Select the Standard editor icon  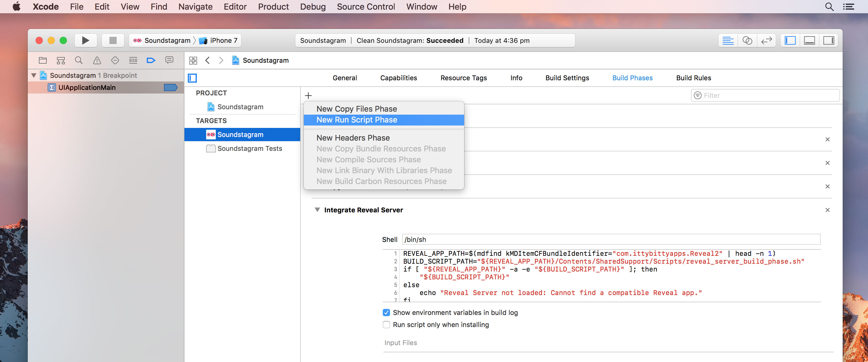click(x=728, y=40)
